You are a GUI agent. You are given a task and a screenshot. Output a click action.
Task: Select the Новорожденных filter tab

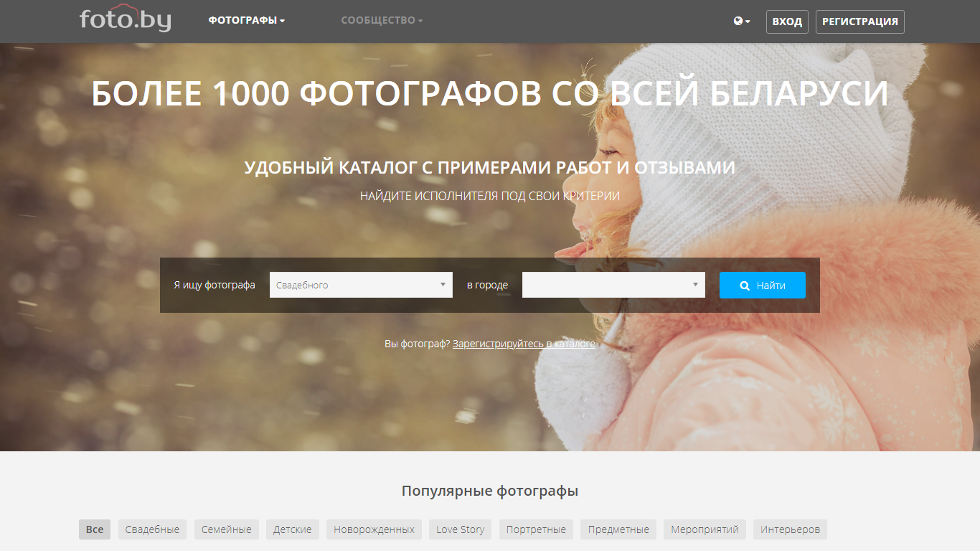coord(374,529)
